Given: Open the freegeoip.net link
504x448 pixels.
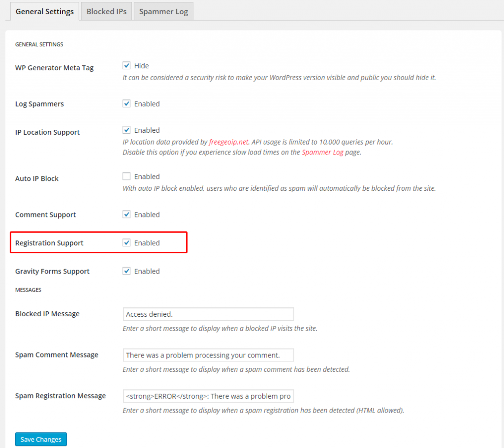Looking at the screenshot, I should pyautogui.click(x=228, y=142).
